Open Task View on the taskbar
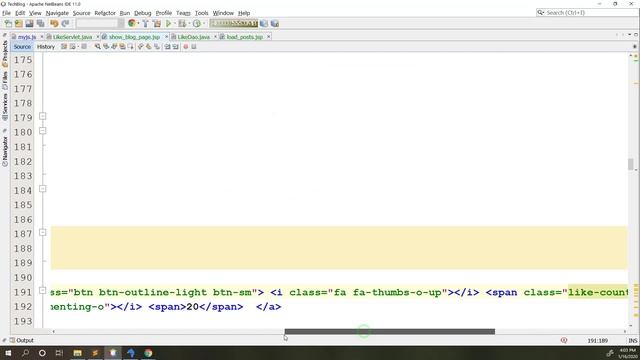Screen dimensions: 640x360 (59, 353)
